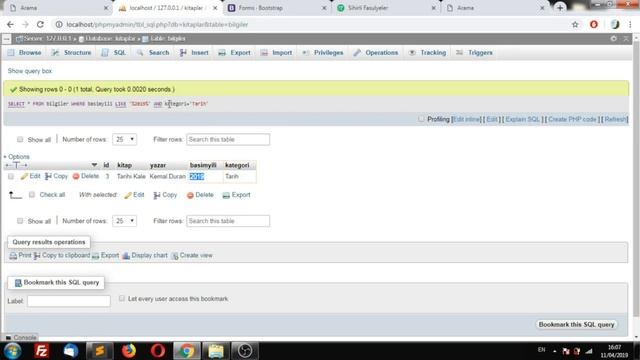
Task: Collapse the navigation panel toggle
Action: 7,39
